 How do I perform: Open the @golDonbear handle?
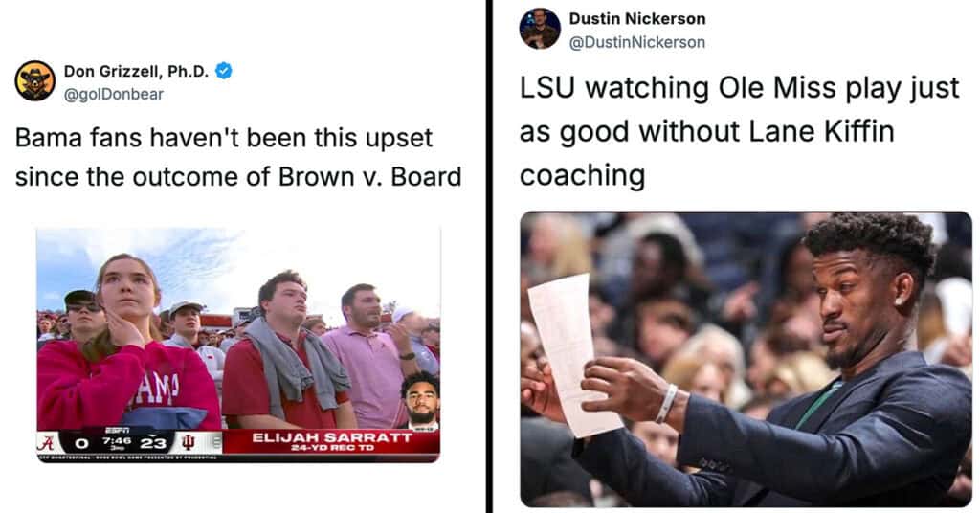tap(113, 95)
